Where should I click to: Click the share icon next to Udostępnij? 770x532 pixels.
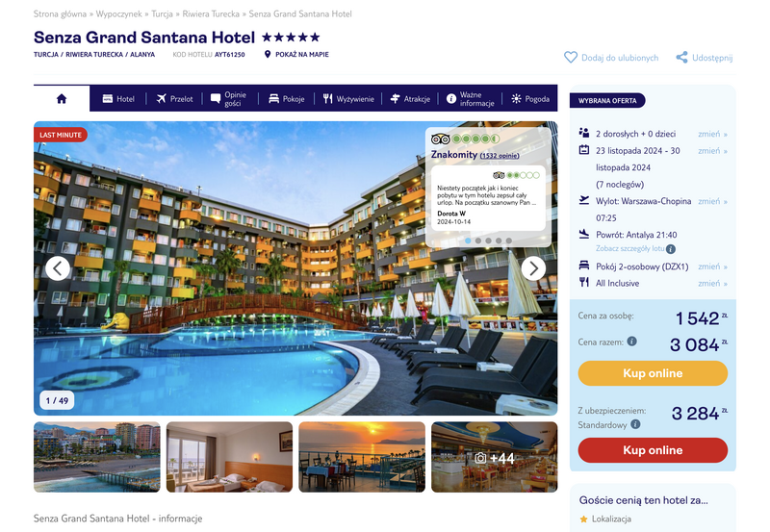681,58
